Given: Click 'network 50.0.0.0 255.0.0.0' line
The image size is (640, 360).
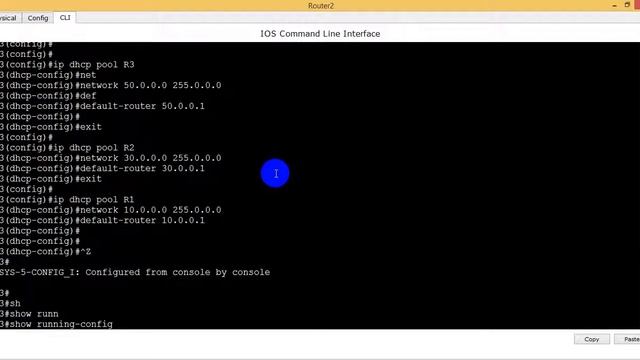Looking at the screenshot, I should point(111,85).
